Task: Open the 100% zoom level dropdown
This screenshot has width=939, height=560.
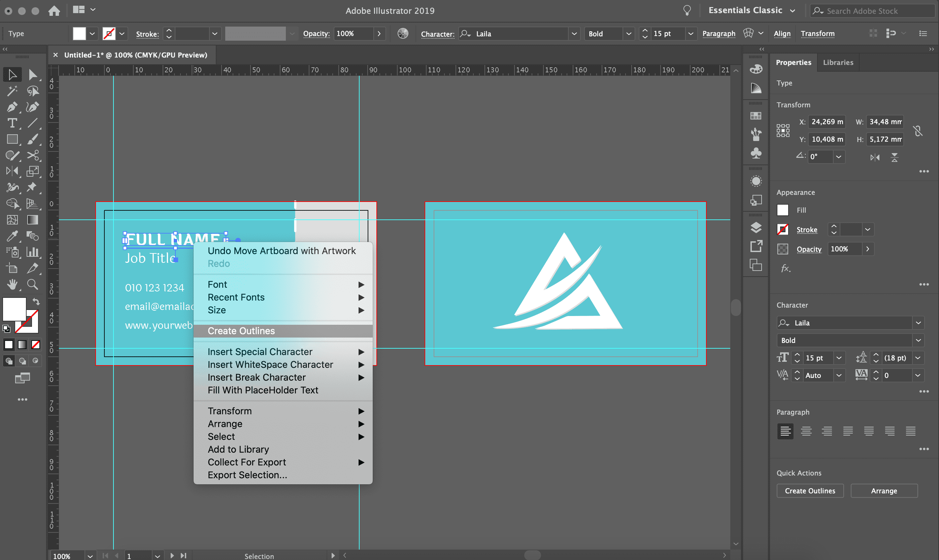Action: point(90,556)
